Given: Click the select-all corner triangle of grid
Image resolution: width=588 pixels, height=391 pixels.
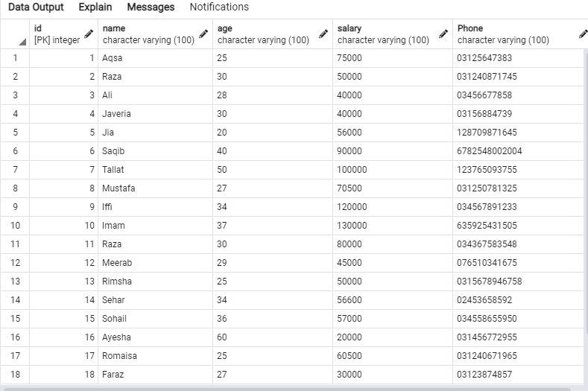Looking at the screenshot, I should [x=22, y=42].
